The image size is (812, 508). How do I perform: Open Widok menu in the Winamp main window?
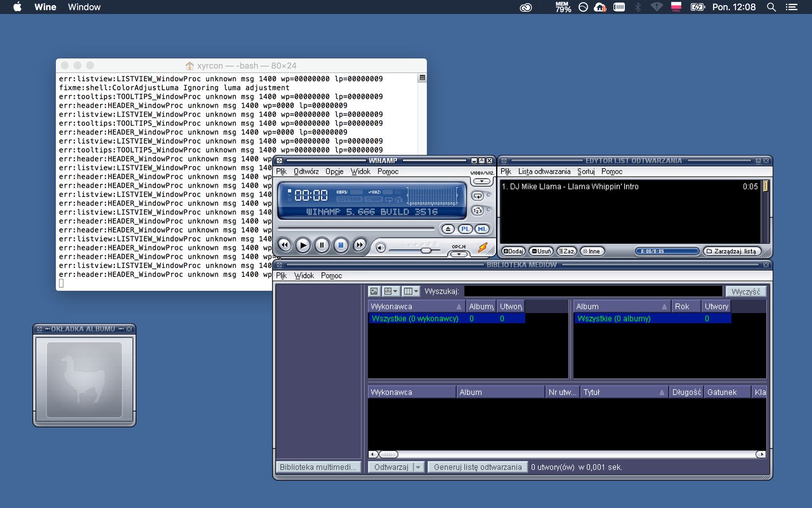360,172
